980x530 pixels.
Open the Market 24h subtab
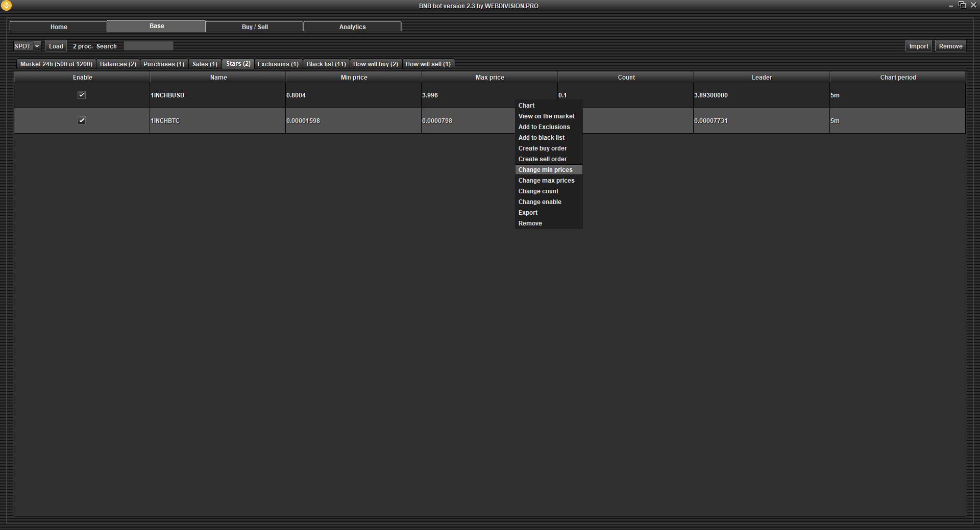point(56,64)
